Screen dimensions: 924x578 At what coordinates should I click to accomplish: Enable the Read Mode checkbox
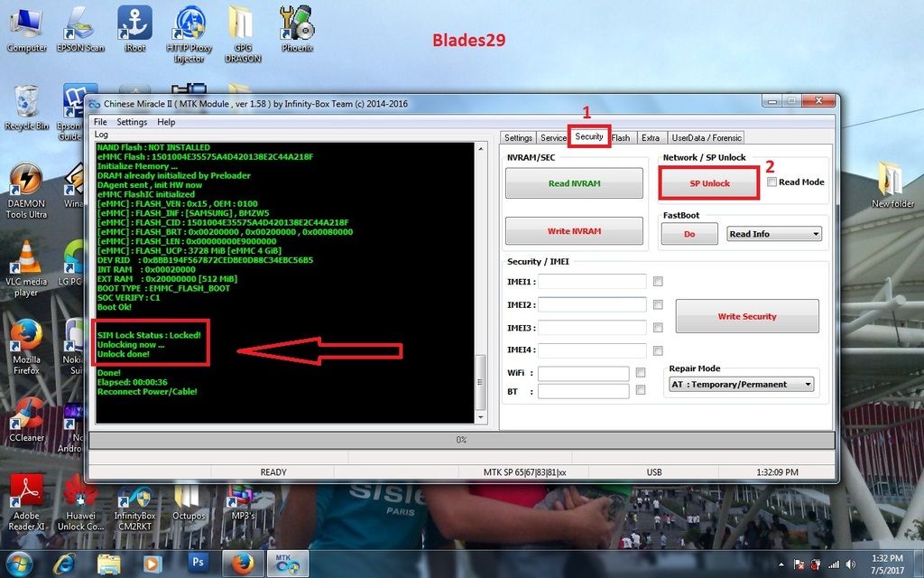point(772,182)
